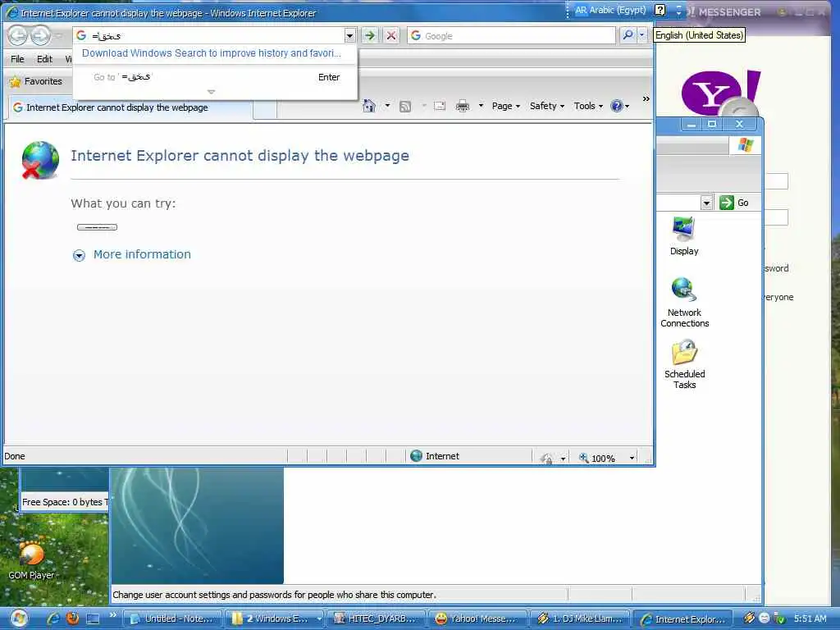Open the Tools dropdown menu
The height and width of the screenshot is (630, 840).
(588, 106)
